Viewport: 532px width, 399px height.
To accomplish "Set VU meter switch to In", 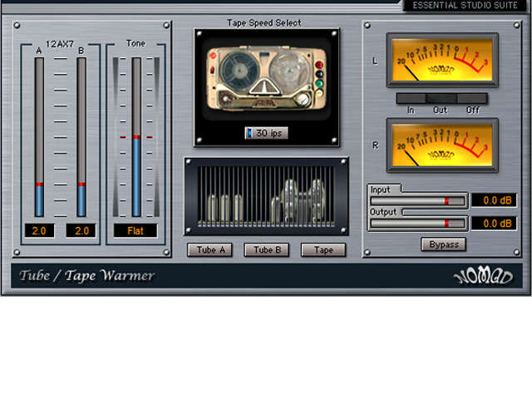I will point(411,99).
